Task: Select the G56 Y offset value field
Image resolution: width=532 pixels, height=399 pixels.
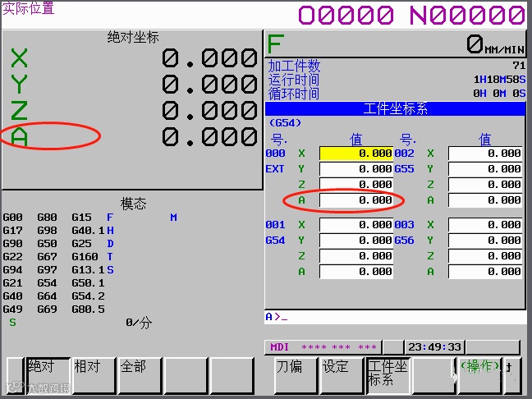Action: tap(485, 241)
